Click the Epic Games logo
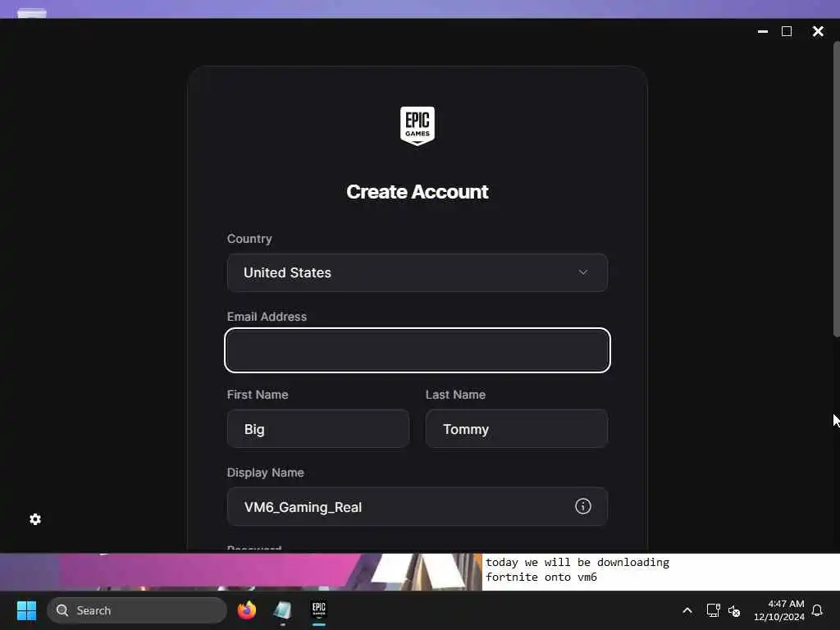This screenshot has width=840, height=630. [418, 126]
